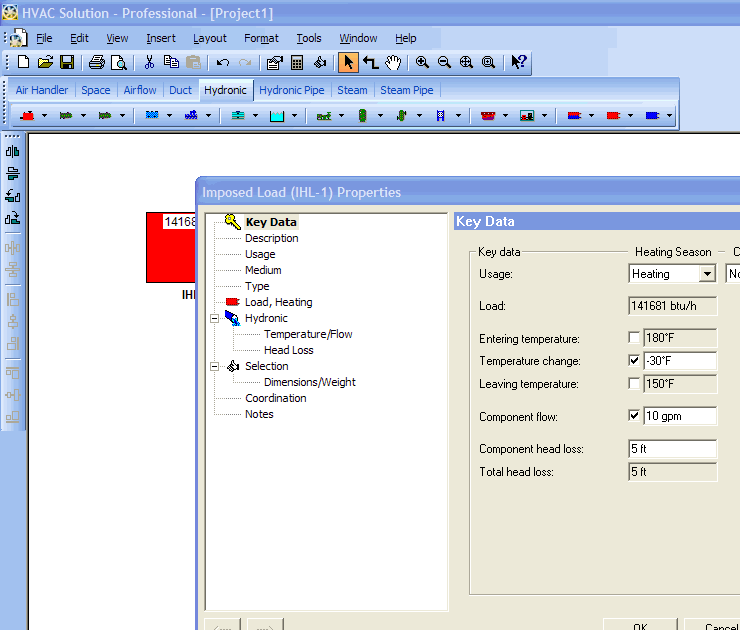Open the Heating usage dropdown
Viewport: 740px width, 630px height.
click(707, 274)
